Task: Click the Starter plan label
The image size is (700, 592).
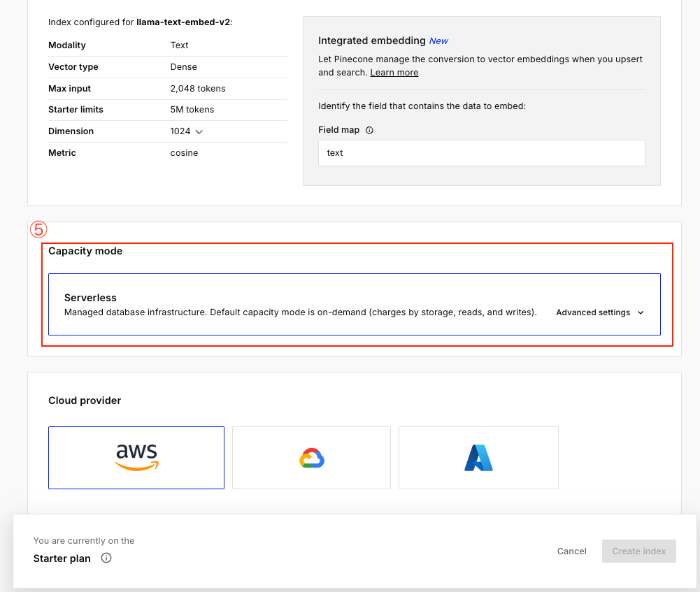Action: [x=62, y=558]
